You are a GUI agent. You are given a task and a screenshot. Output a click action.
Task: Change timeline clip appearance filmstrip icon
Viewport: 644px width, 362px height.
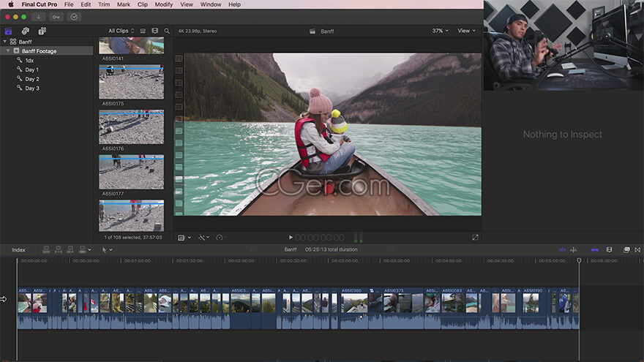pos(610,249)
